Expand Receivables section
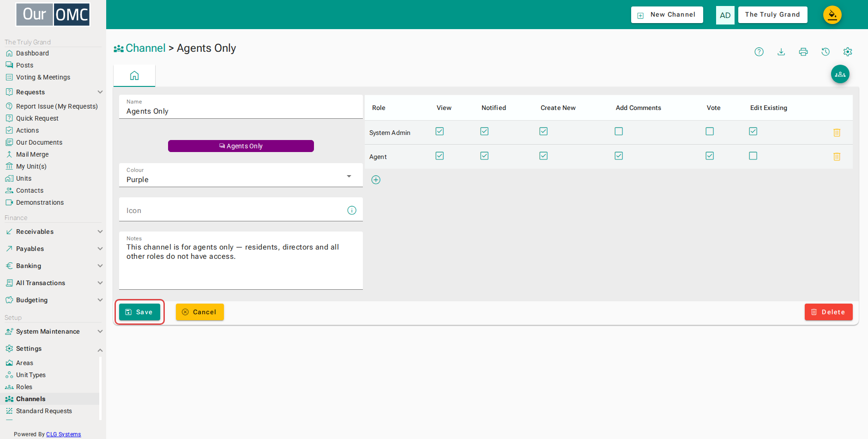The width and height of the screenshot is (868, 439). click(x=53, y=232)
